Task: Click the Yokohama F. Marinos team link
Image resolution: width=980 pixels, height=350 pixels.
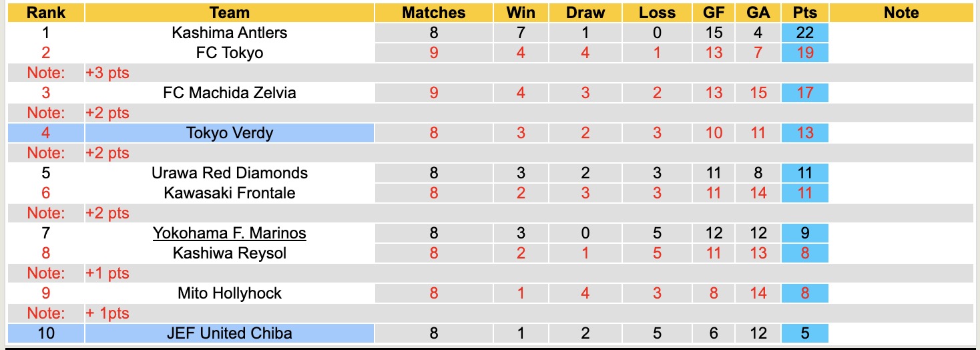Action: tap(229, 233)
